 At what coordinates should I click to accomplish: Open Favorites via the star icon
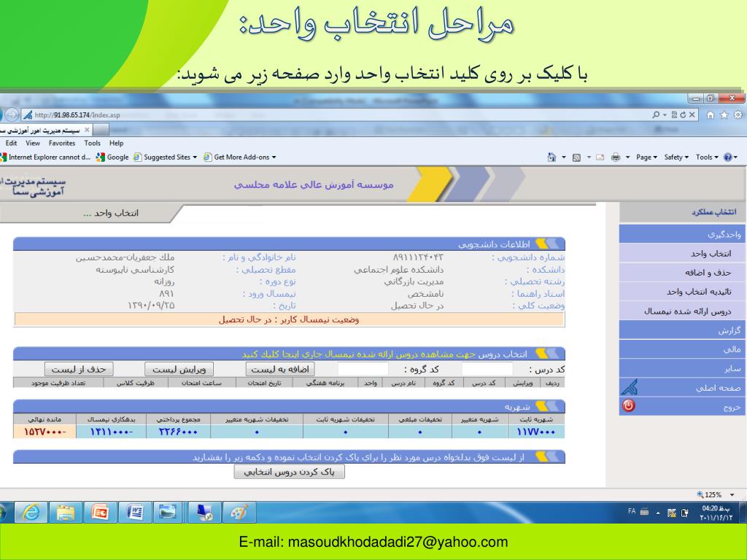(x=724, y=114)
